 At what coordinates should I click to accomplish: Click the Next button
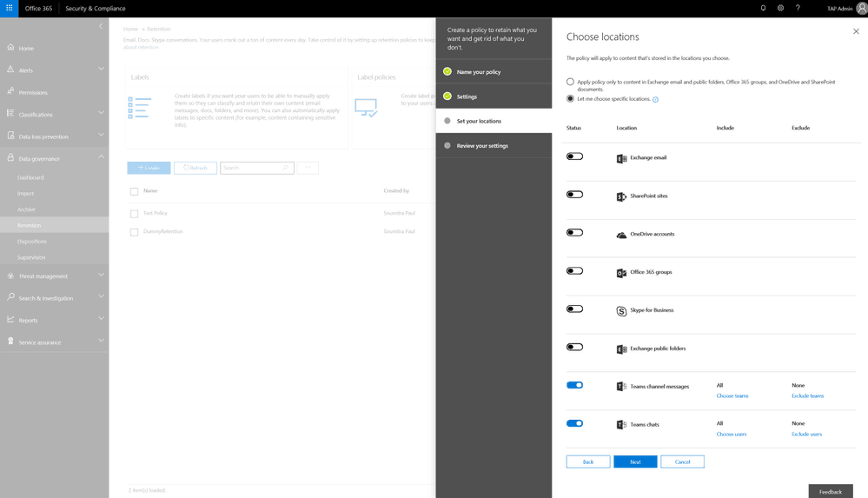tap(635, 462)
